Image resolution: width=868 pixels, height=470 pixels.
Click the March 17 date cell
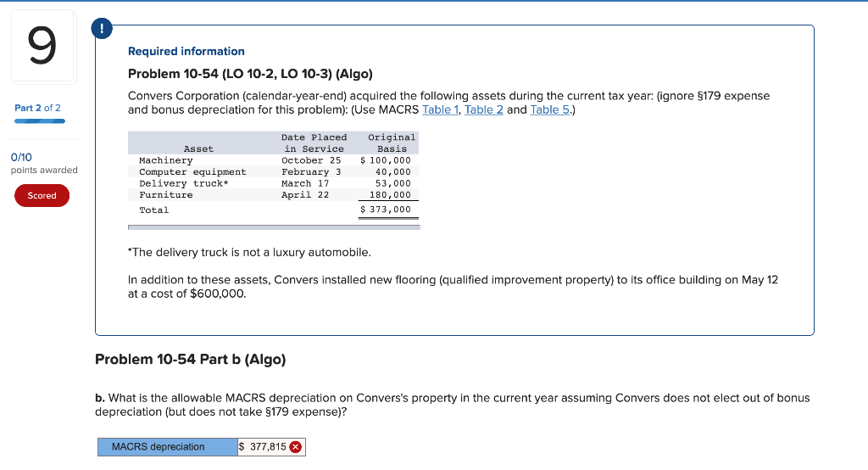click(305, 183)
